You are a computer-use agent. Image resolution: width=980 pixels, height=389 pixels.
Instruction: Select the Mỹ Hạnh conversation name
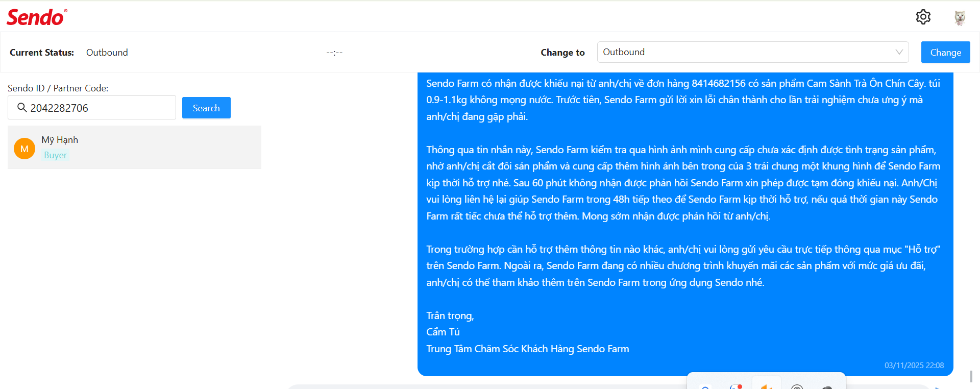click(x=60, y=140)
